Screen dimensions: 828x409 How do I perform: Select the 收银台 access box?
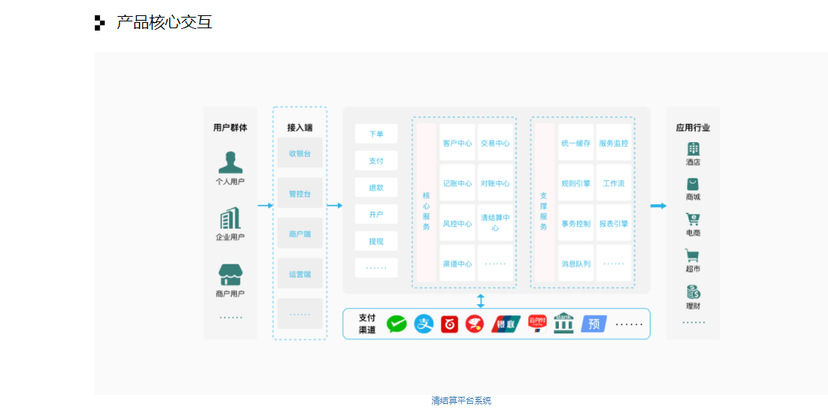(x=300, y=153)
